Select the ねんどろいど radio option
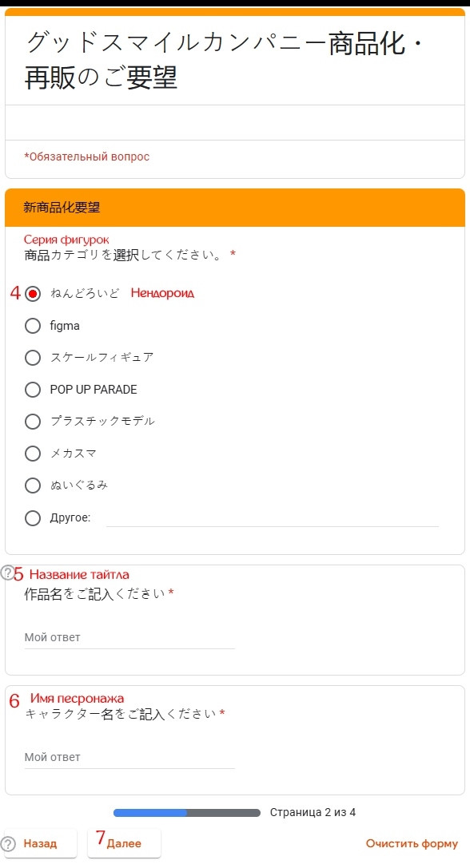The width and height of the screenshot is (470, 868). 33,293
